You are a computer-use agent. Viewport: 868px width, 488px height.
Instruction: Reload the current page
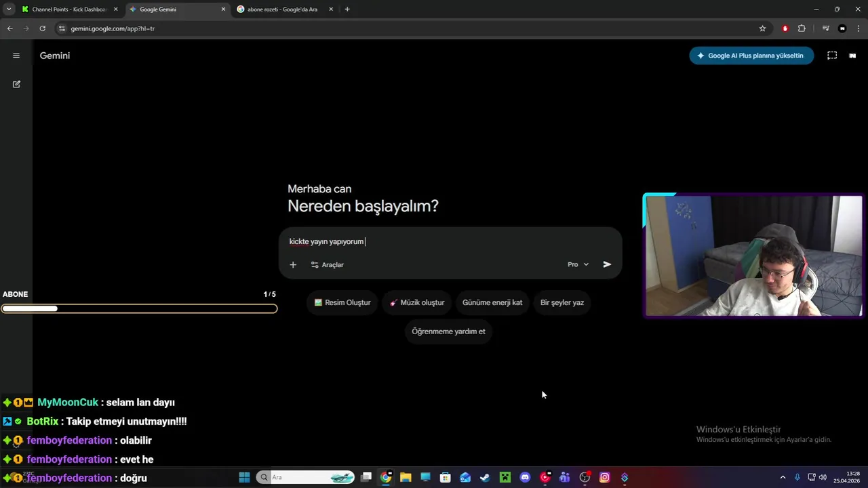click(x=42, y=28)
